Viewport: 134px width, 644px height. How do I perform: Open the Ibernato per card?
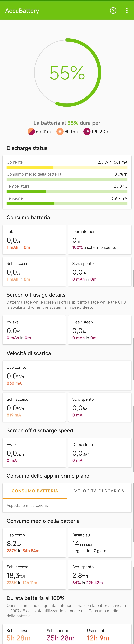[100, 240]
